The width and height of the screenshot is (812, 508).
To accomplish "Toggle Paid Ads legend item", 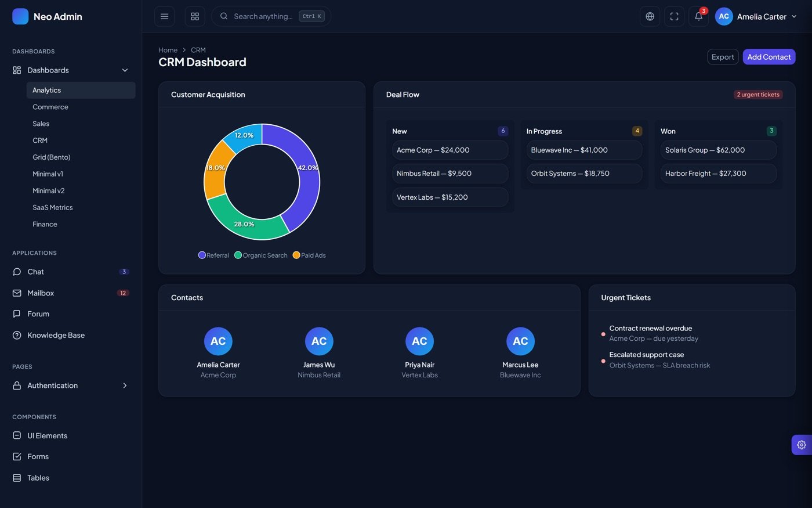I will [x=309, y=255].
